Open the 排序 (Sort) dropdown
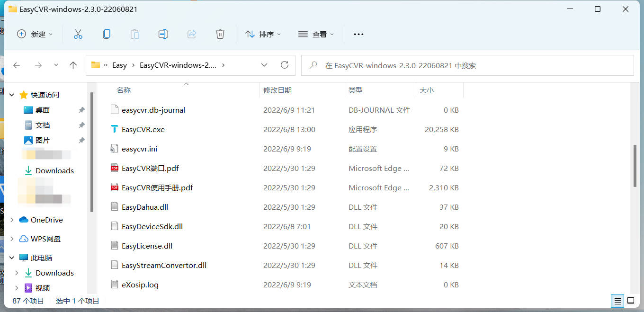The image size is (644, 312). [263, 34]
